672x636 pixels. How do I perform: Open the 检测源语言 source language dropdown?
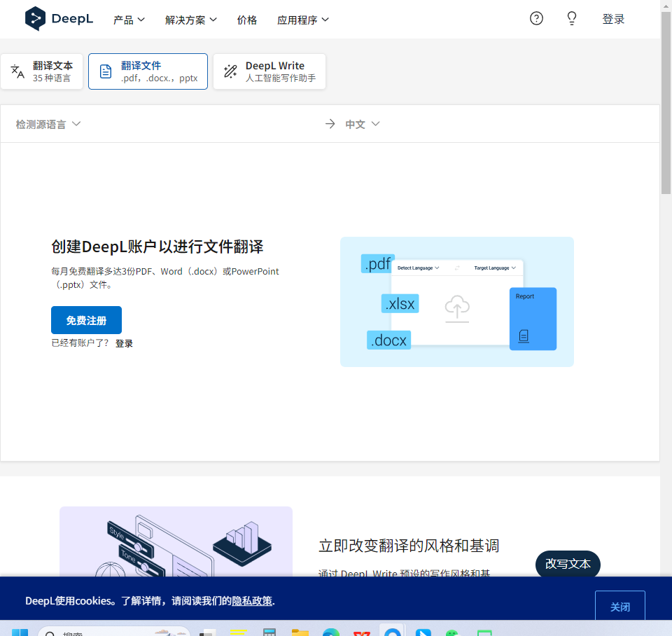coord(48,125)
